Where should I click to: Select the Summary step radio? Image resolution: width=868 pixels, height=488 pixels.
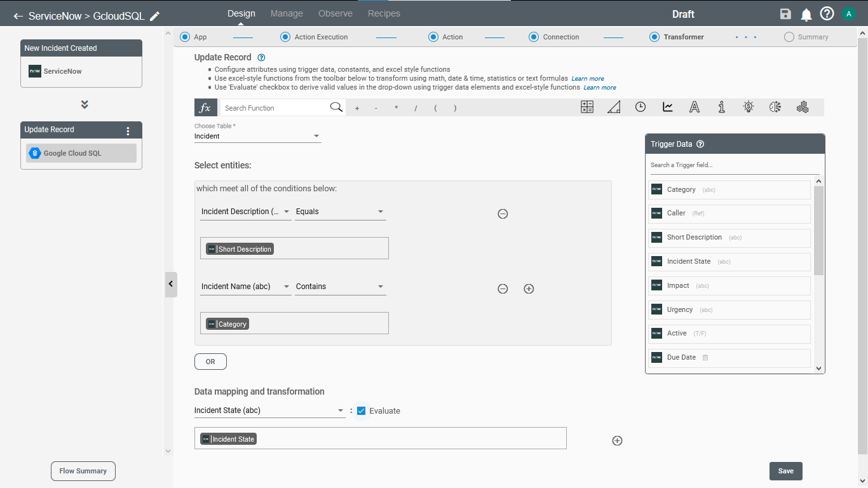[789, 37]
